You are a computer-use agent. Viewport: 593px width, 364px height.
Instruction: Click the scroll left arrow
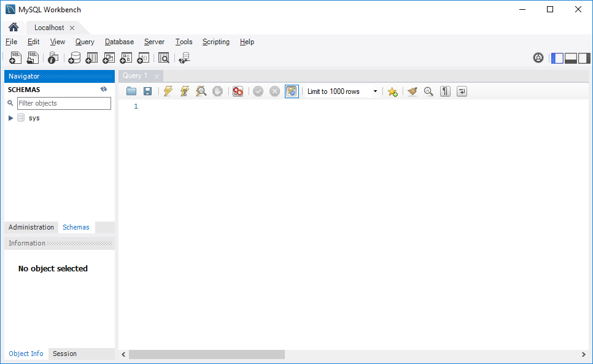coord(123,354)
